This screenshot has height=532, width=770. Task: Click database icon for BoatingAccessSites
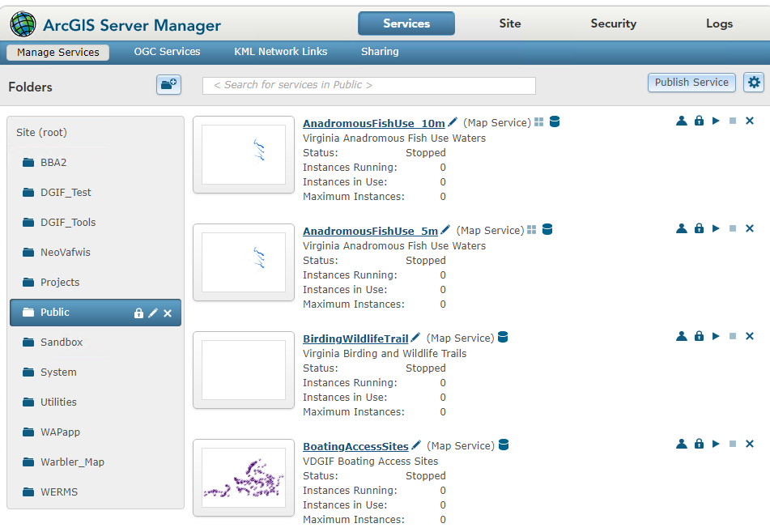pos(504,445)
